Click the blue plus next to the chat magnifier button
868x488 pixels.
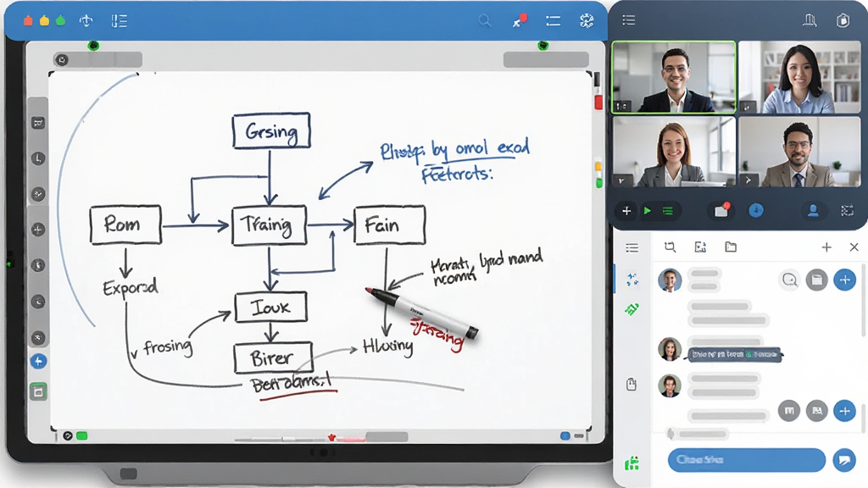pos(845,280)
